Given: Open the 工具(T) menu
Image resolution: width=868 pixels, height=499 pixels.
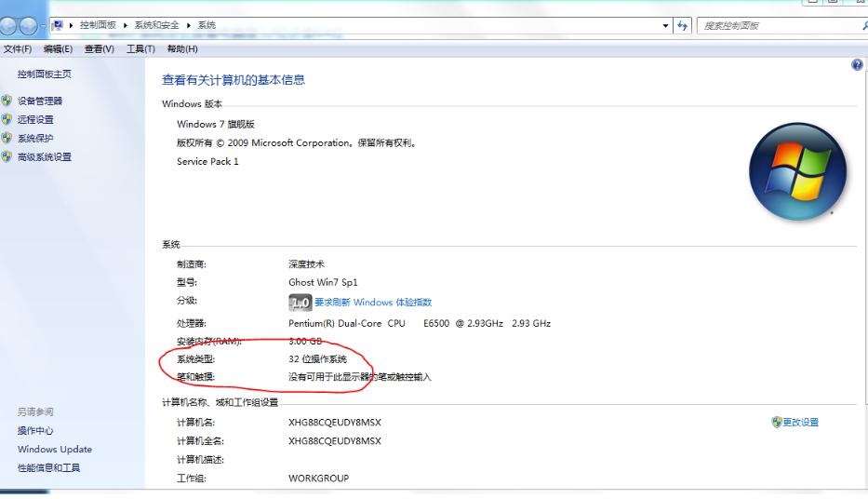Looking at the screenshot, I should pyautogui.click(x=140, y=48).
